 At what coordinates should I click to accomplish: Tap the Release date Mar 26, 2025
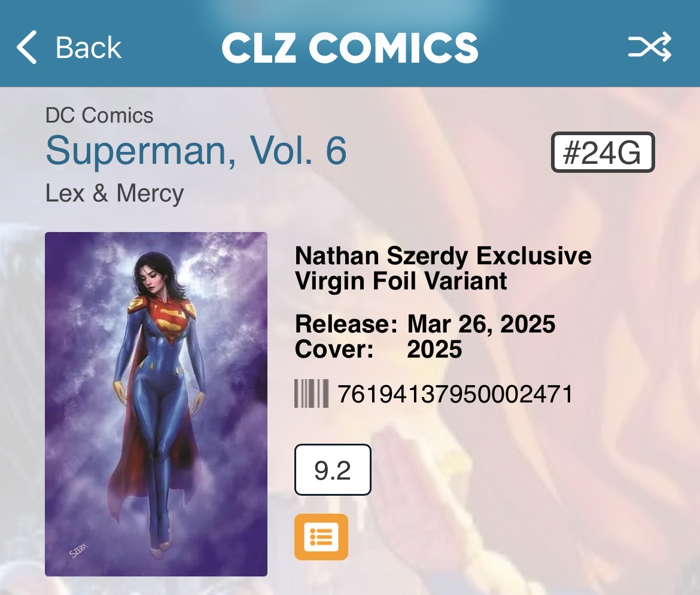point(481,324)
